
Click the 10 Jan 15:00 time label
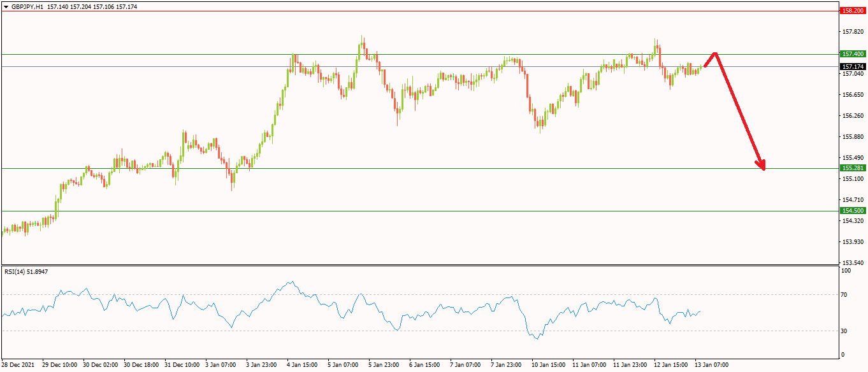coord(549,365)
